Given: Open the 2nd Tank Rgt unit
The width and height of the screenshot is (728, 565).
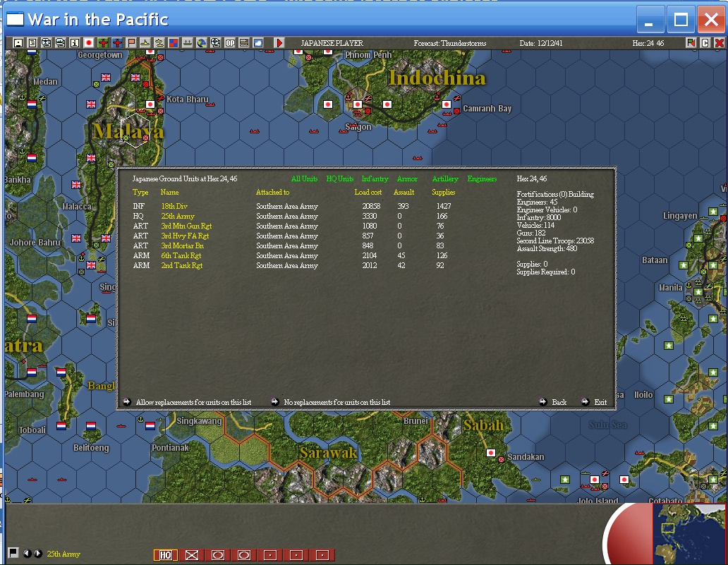Looking at the screenshot, I should [x=181, y=265].
